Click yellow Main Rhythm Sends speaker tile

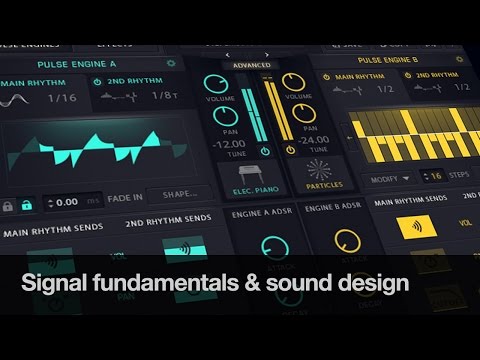[x=416, y=227]
